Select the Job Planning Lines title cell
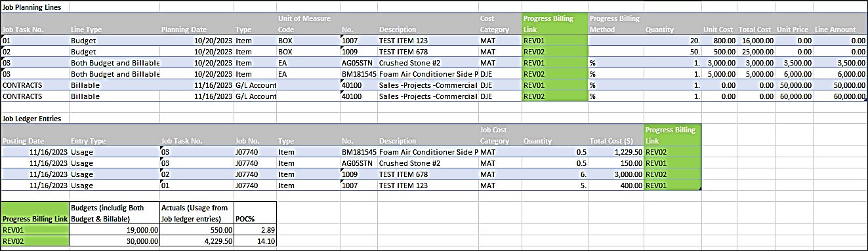Image resolution: width=868 pixels, height=251 pixels. click(34, 6)
